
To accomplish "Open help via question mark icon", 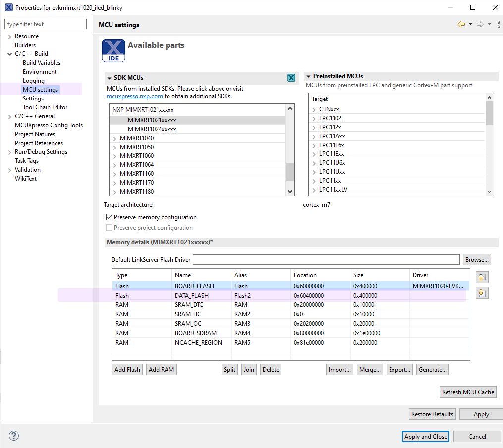I will click(x=13, y=436).
